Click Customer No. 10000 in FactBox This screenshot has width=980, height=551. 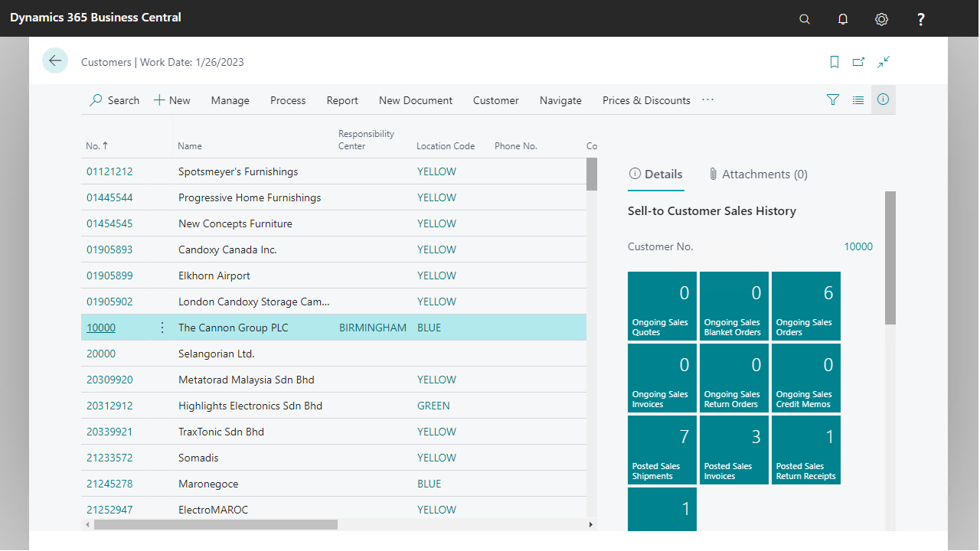coord(858,246)
